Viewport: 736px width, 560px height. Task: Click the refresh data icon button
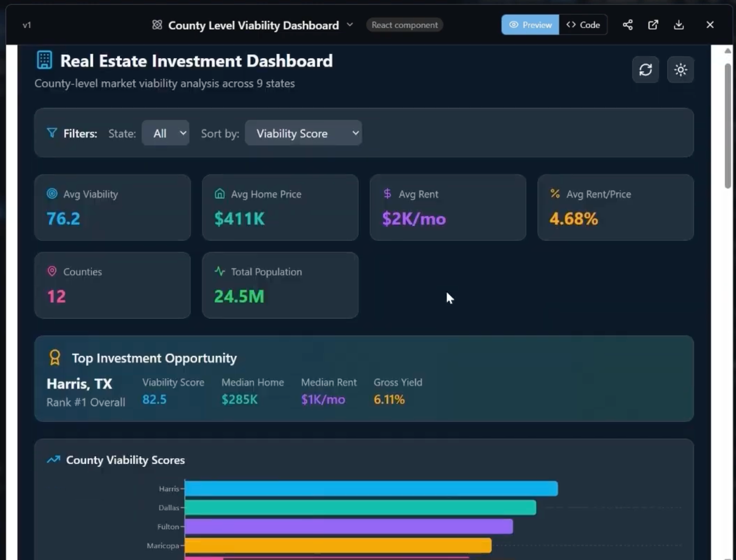click(x=645, y=70)
